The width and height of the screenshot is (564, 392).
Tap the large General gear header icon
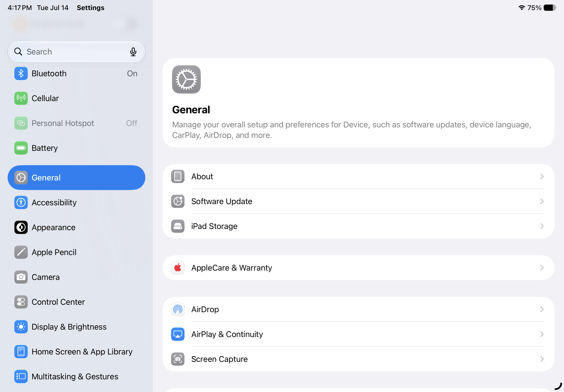(x=186, y=79)
